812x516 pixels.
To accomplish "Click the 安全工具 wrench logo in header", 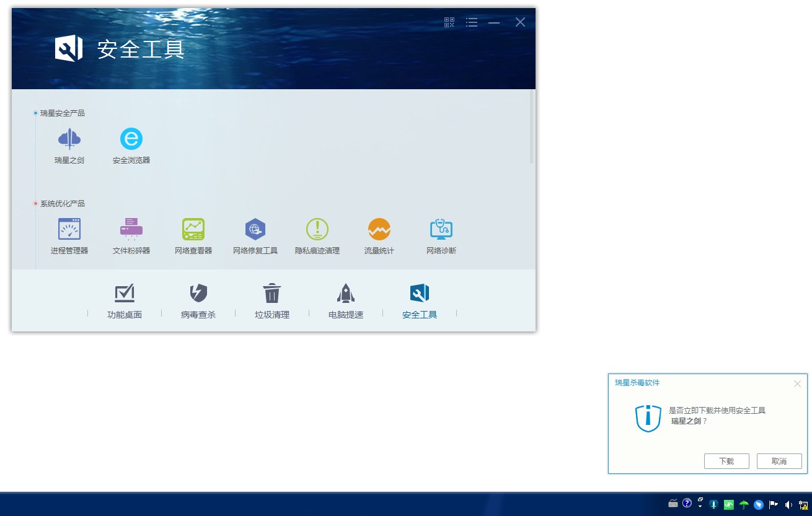I will (69, 48).
